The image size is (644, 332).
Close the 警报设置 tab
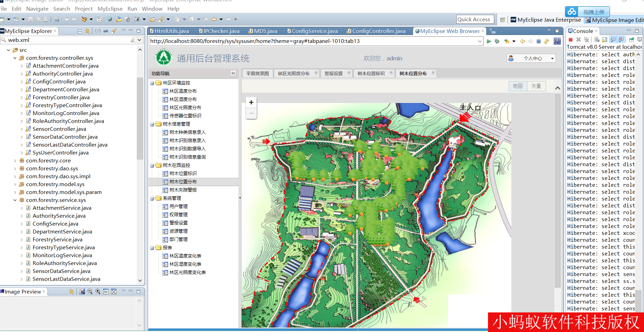pos(349,73)
